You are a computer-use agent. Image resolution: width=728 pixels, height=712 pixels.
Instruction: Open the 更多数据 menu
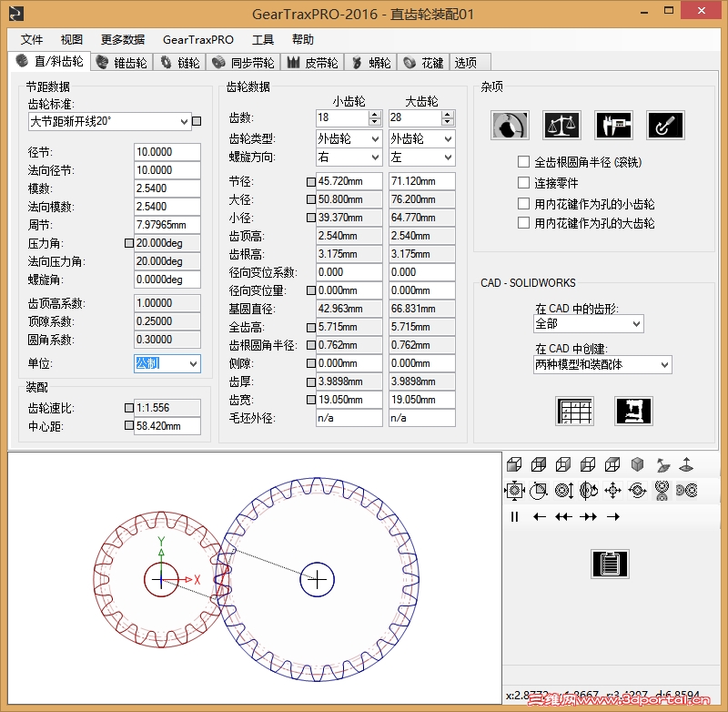tap(123, 40)
